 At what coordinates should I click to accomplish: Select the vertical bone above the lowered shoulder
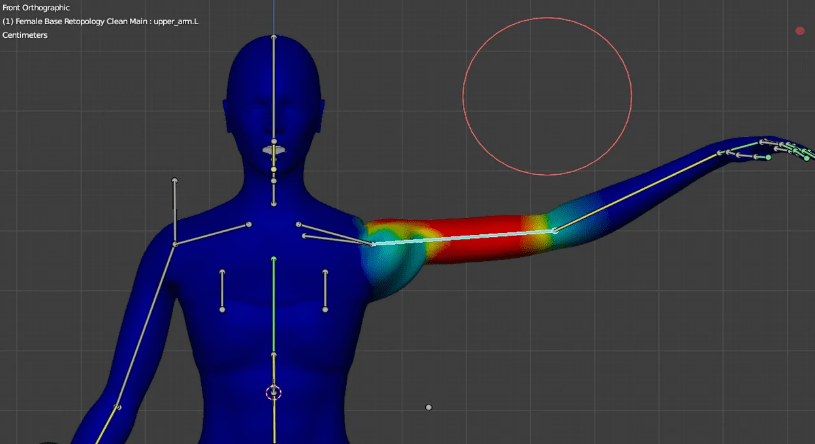[x=175, y=212]
